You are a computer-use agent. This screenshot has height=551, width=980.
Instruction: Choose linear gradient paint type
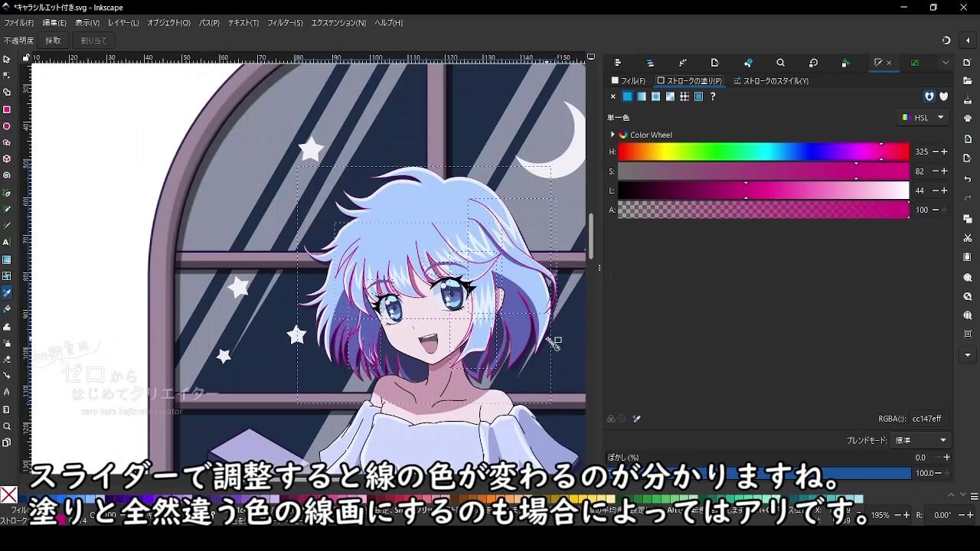tap(642, 96)
